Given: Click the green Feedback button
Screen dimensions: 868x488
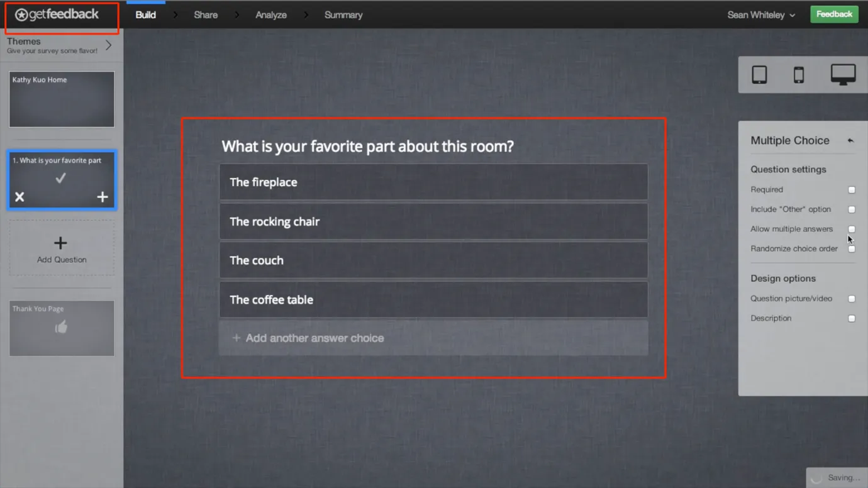Looking at the screenshot, I should (834, 14).
